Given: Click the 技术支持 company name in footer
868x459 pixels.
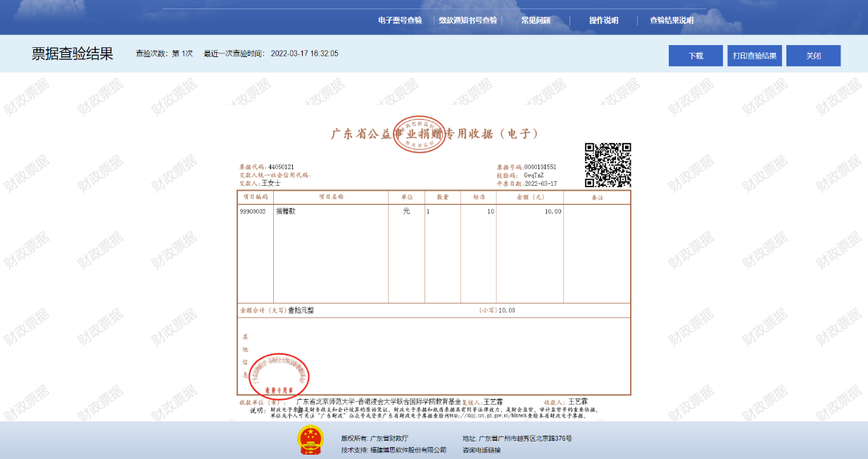Looking at the screenshot, I should click(x=408, y=450).
